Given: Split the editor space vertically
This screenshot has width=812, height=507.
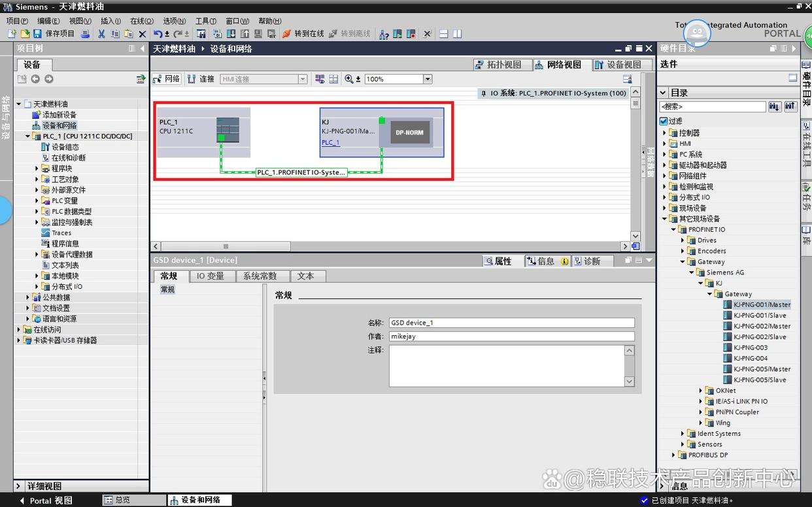Looking at the screenshot, I should point(458,34).
